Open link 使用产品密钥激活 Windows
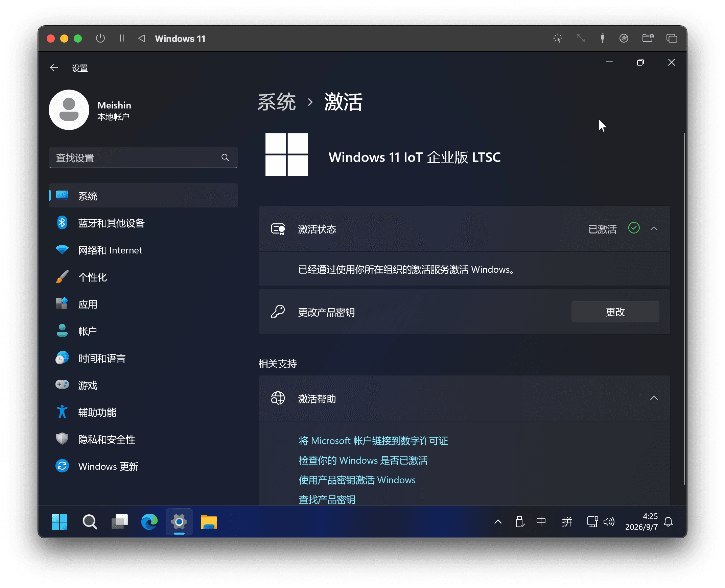 pos(357,480)
